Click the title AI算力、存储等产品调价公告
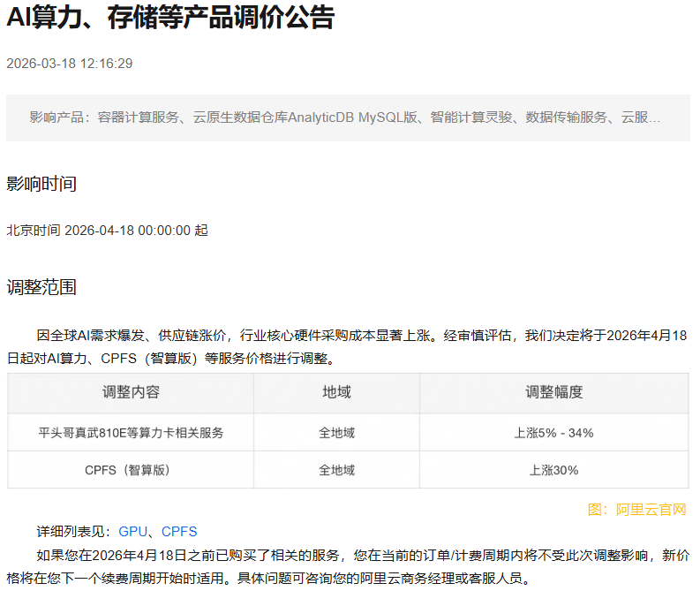 pos(170,18)
